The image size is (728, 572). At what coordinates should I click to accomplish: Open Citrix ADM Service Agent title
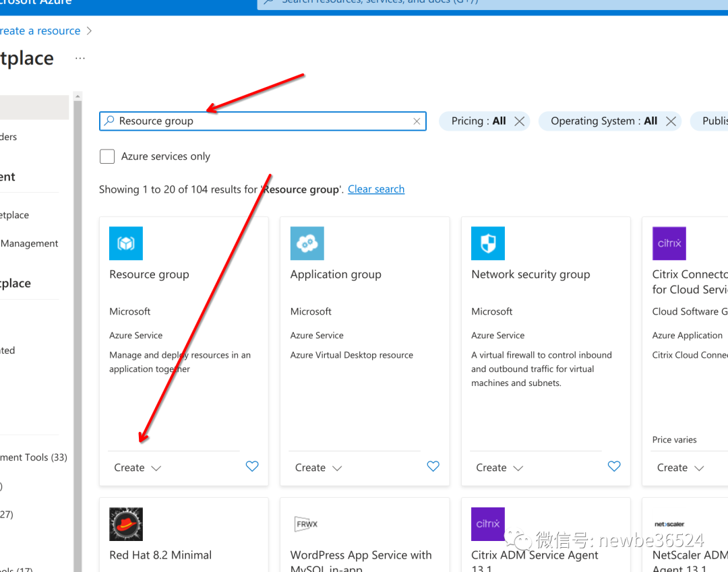[535, 561]
